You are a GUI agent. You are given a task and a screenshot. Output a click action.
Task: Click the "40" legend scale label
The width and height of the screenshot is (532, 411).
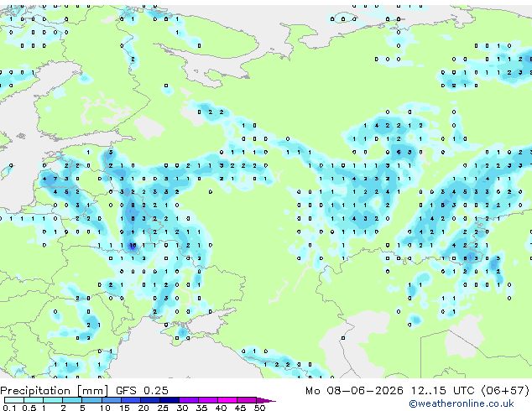click(221, 408)
